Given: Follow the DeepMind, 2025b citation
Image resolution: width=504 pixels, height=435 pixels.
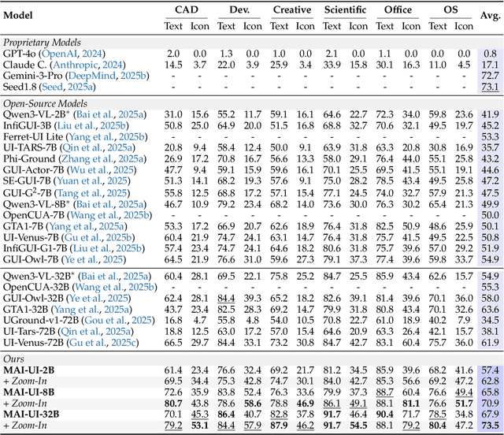Looking at the screenshot, I should 107,76.
